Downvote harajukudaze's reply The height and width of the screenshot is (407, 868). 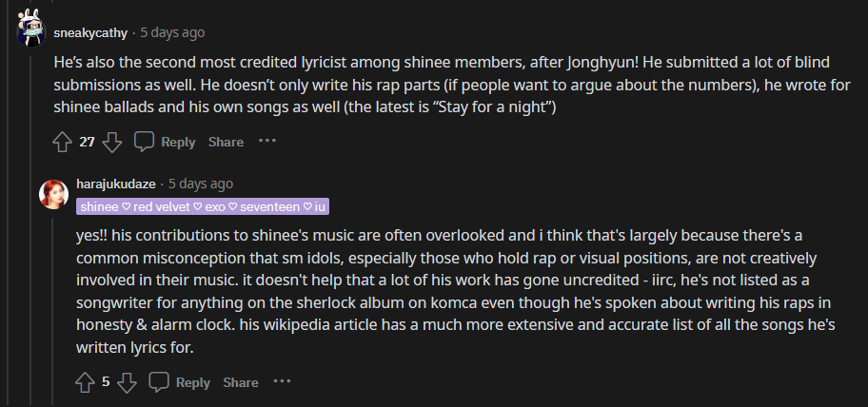(x=128, y=382)
